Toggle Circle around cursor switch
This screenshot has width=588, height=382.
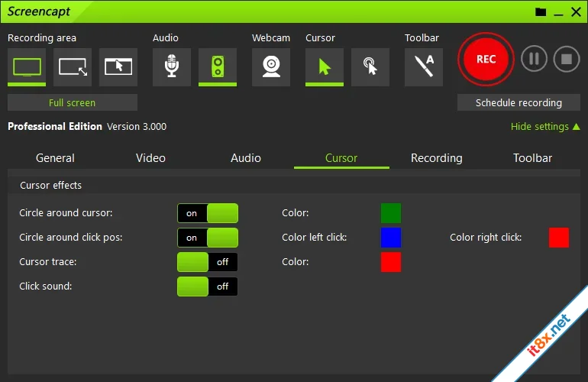pyautogui.click(x=208, y=213)
